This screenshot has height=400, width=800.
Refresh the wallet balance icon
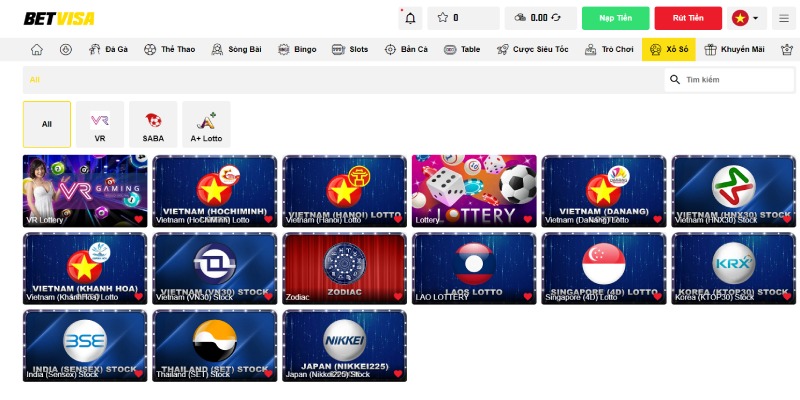pos(556,18)
